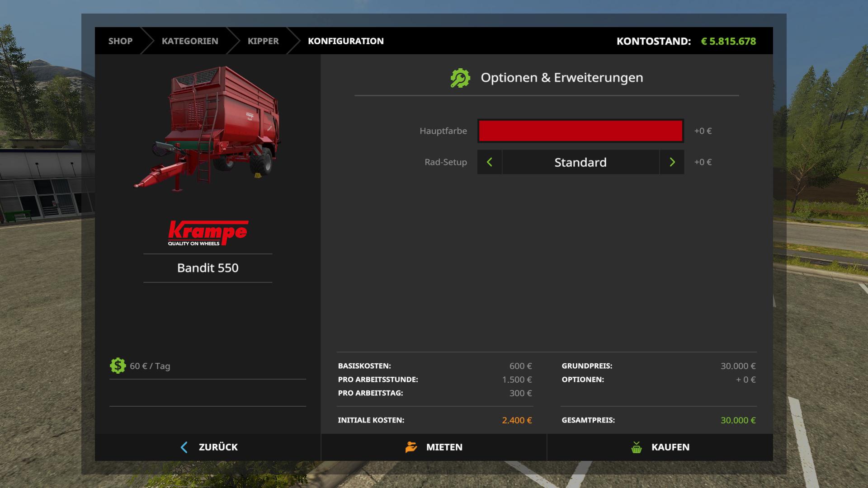Viewport: 868px width, 488px height.
Task: Open the Standard wheel setup selector
Action: [x=580, y=162]
